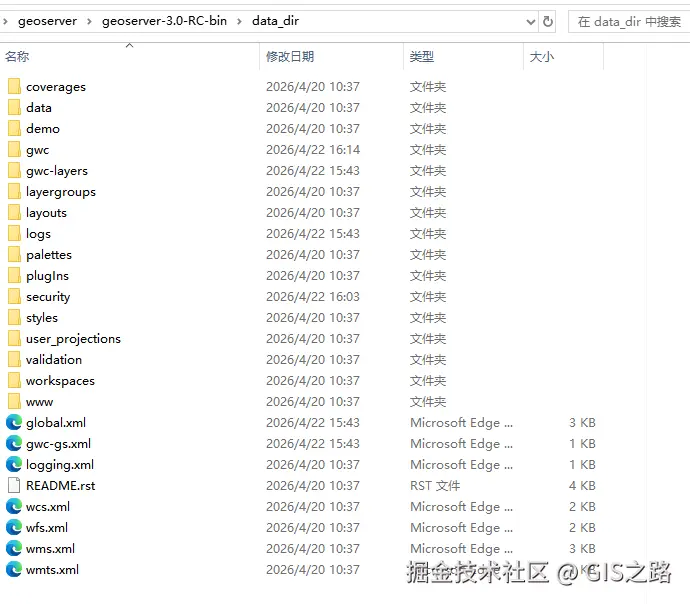
Task: Select the file name logging.xml
Action: point(60,465)
